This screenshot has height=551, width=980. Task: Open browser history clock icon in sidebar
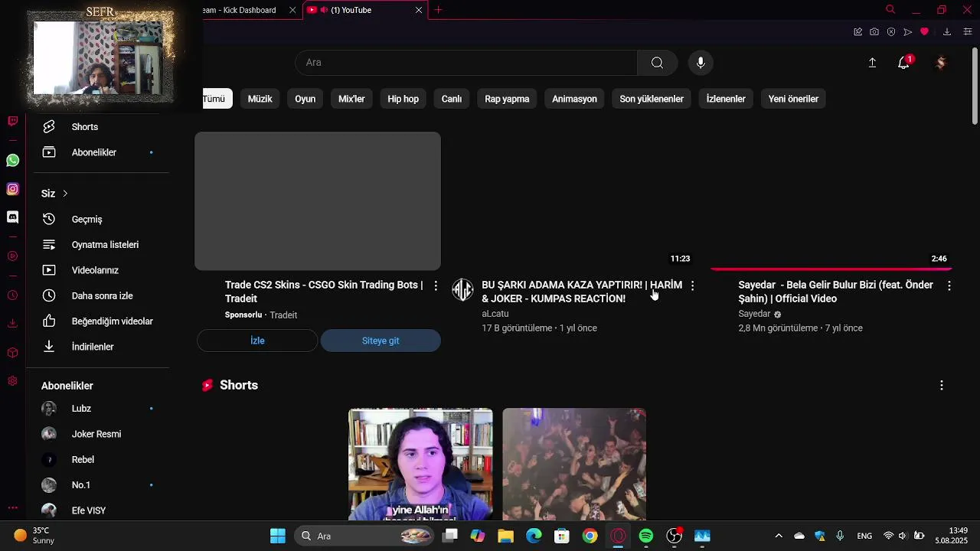pos(12,295)
